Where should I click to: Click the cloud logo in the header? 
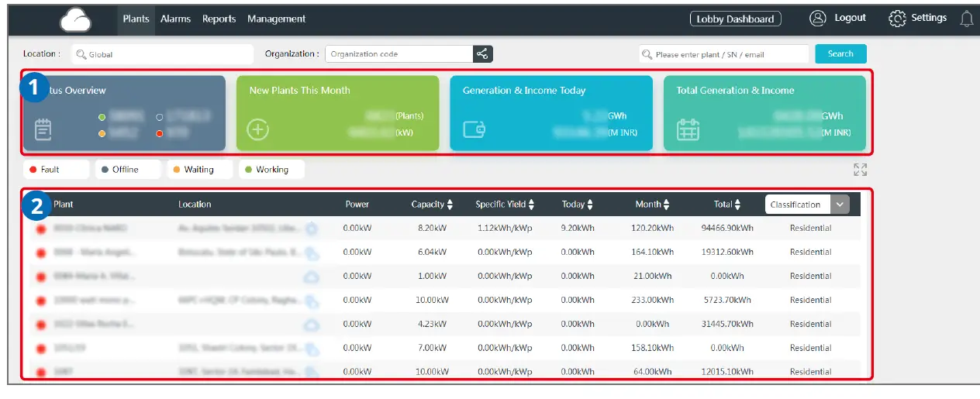tap(75, 19)
